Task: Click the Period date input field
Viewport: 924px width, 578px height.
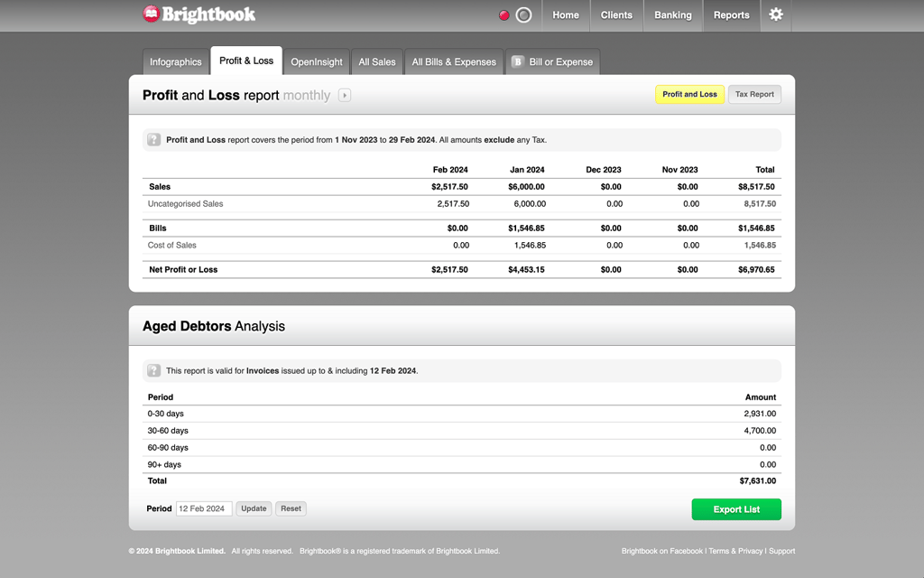Action: coord(204,508)
